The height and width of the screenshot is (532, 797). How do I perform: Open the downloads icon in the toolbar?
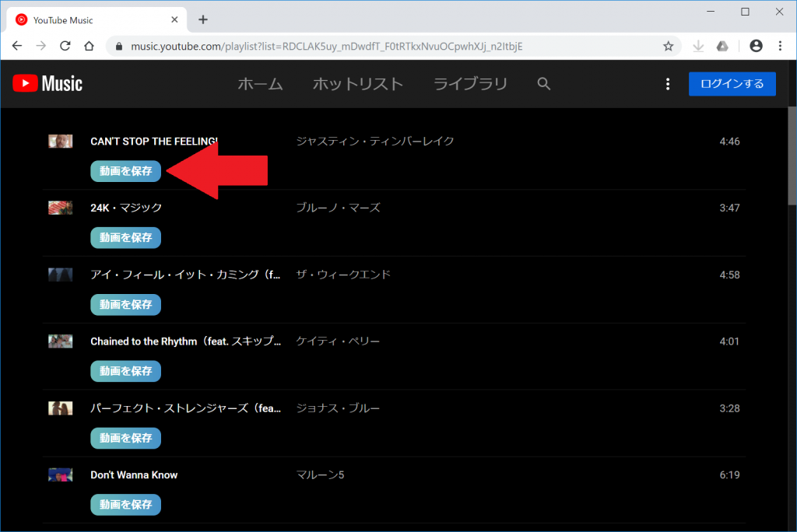pyautogui.click(x=698, y=47)
